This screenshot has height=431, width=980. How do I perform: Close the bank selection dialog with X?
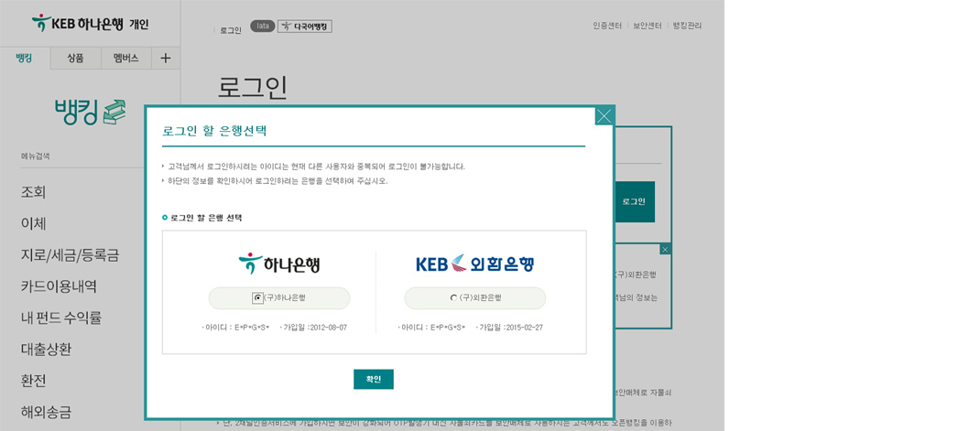coord(604,115)
